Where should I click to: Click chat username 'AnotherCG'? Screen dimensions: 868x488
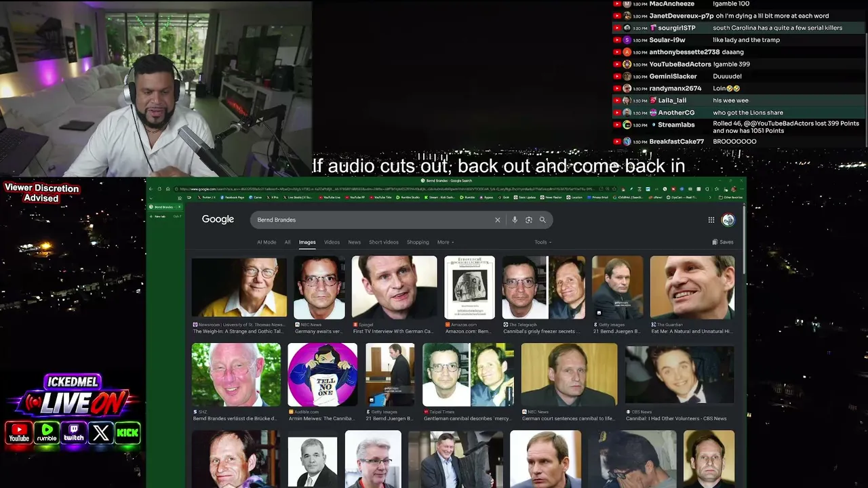(x=676, y=113)
